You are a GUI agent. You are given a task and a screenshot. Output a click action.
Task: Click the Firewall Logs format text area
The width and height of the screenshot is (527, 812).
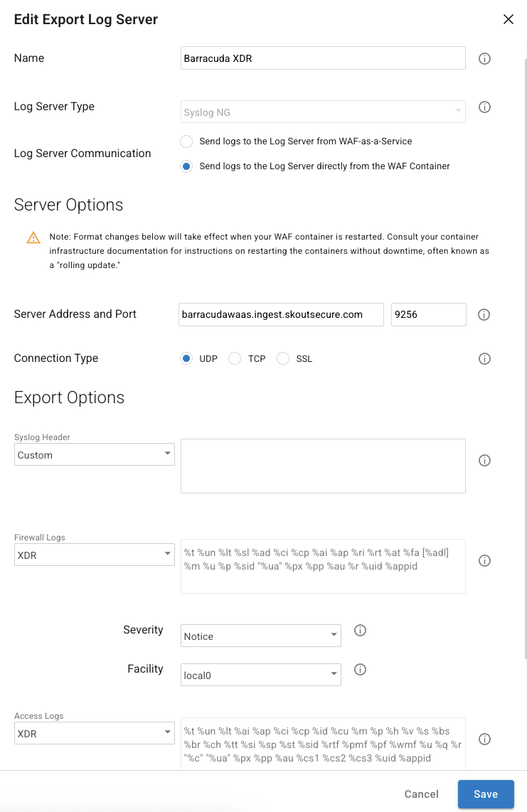[x=323, y=567]
